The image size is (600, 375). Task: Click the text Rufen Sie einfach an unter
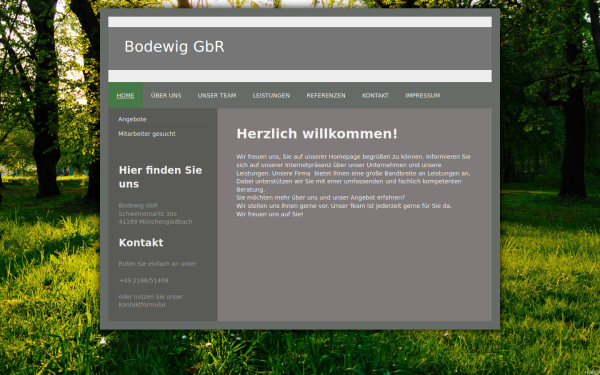pyautogui.click(x=157, y=264)
